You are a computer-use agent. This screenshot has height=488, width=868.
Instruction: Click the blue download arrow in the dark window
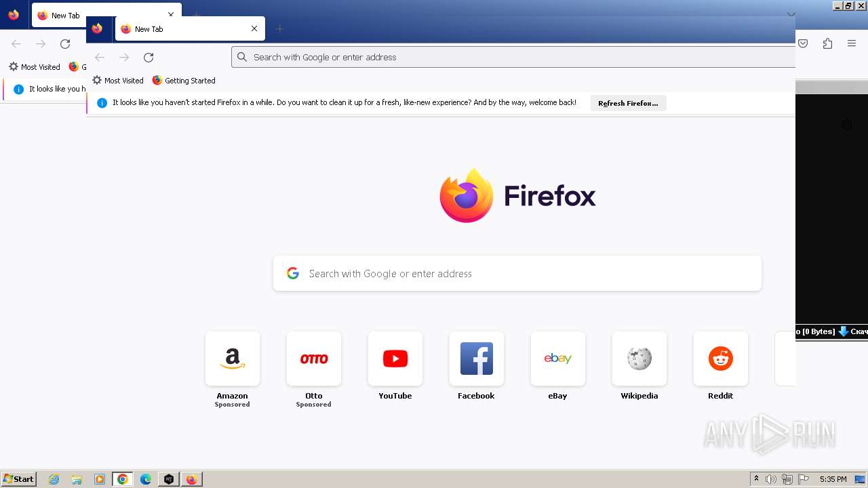click(x=844, y=331)
